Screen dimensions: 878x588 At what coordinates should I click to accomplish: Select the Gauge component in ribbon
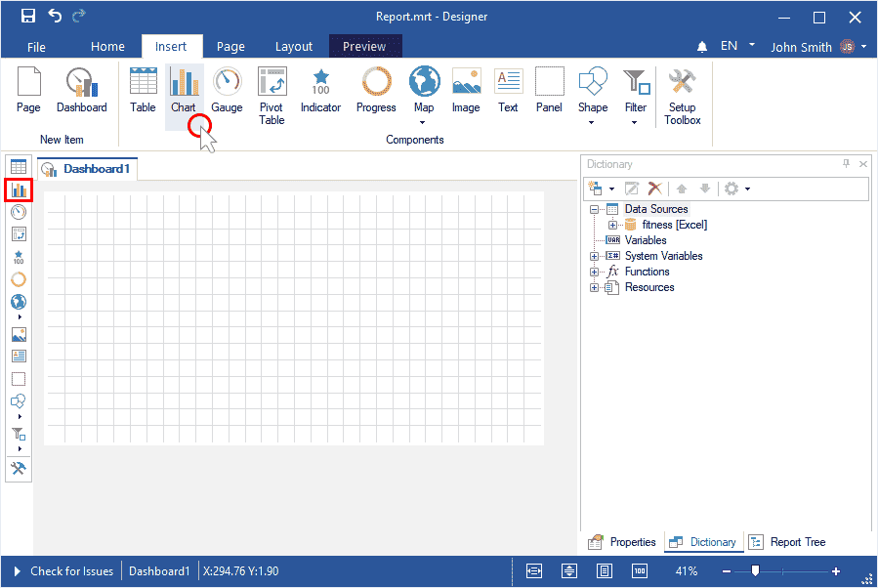click(227, 90)
